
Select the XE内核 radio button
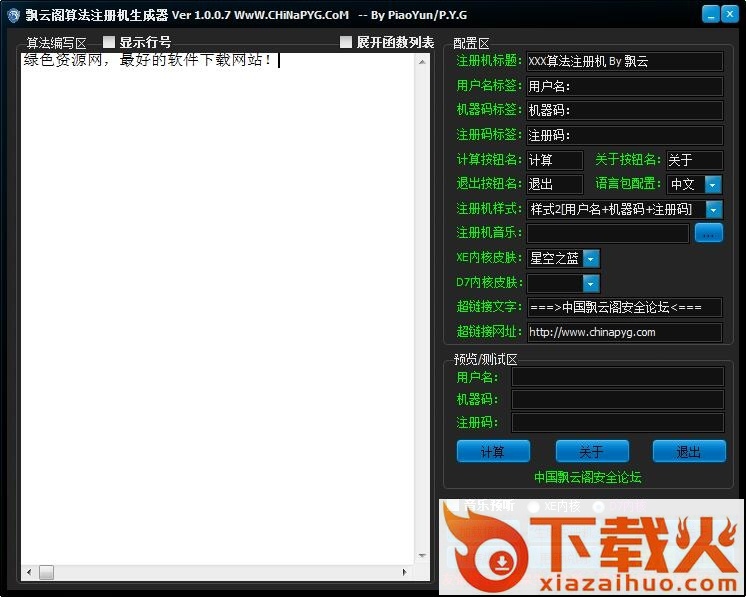coord(534,507)
